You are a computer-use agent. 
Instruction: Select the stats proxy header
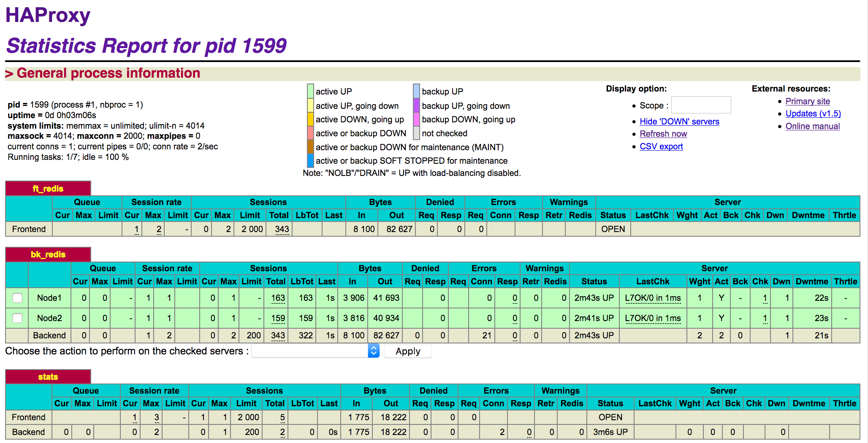(48, 377)
